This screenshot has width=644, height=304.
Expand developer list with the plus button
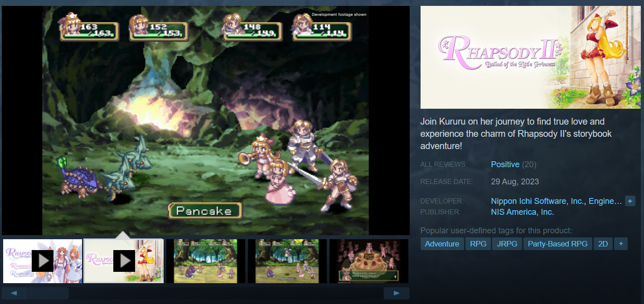629,201
